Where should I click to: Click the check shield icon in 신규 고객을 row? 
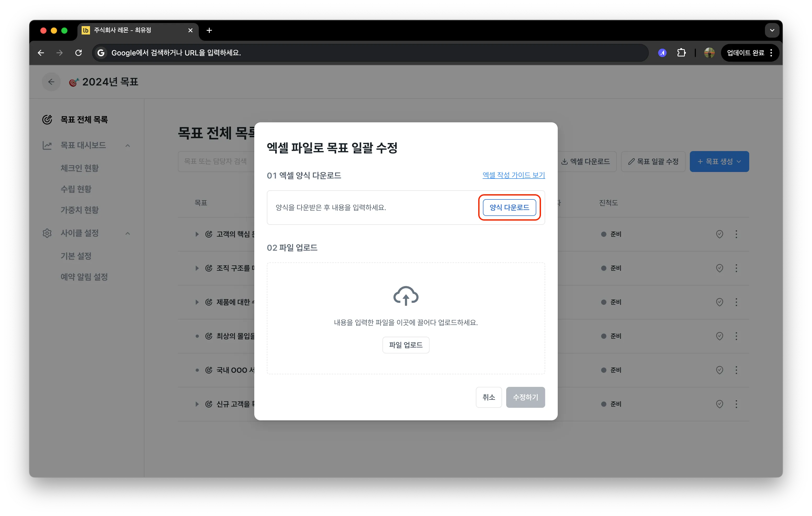click(x=719, y=404)
